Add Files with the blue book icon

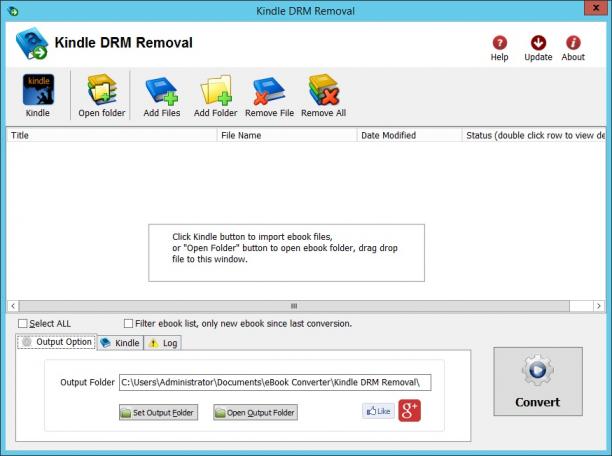point(162,96)
